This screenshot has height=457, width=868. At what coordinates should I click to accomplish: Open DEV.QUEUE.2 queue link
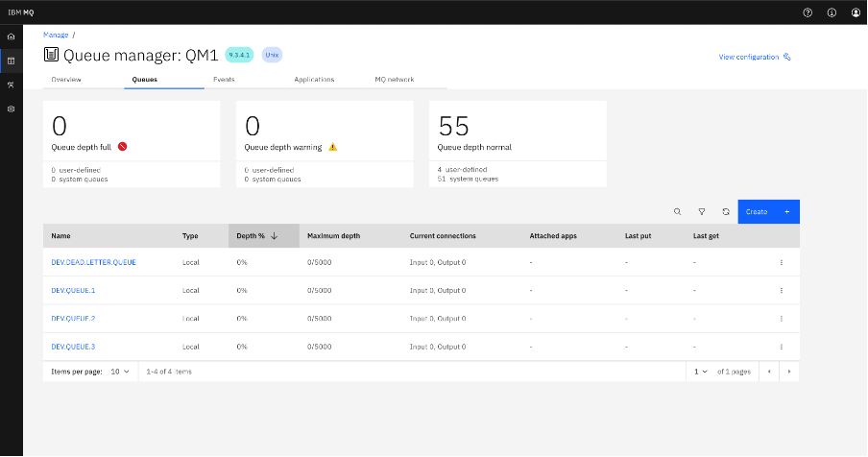[x=73, y=319]
